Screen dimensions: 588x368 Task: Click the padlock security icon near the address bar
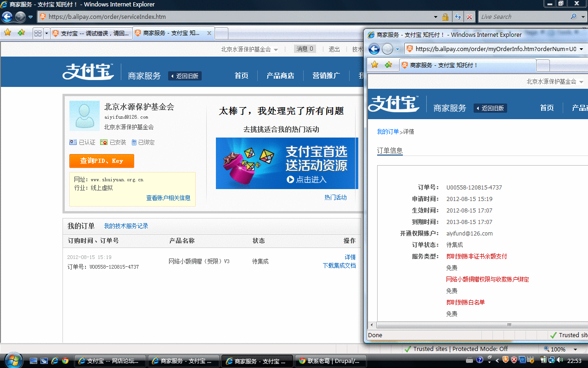(x=445, y=17)
